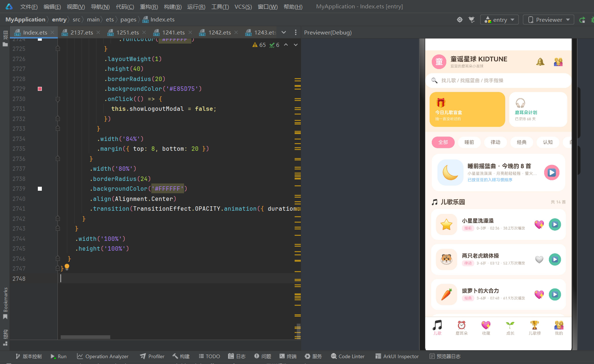Go to next highlighted problem arrow

tap(296, 45)
